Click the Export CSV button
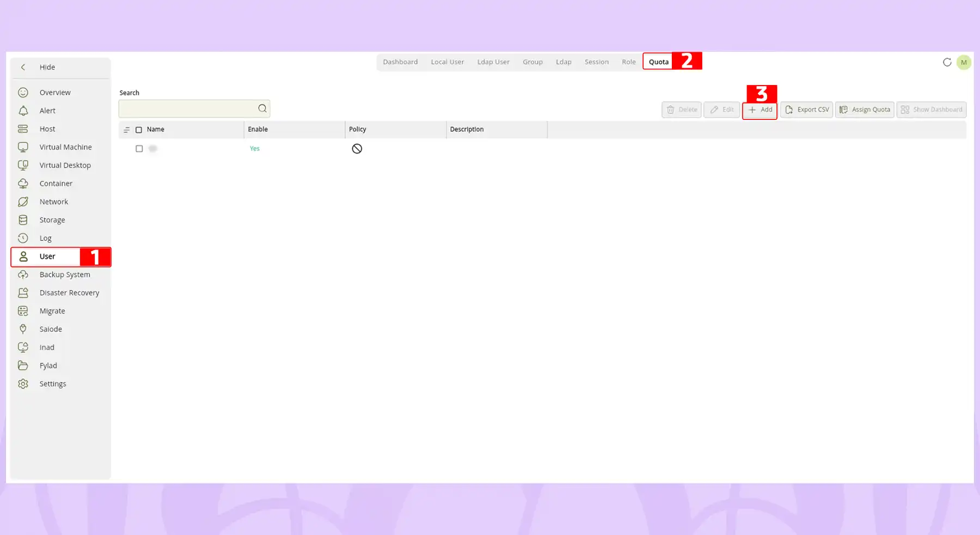The height and width of the screenshot is (535, 980). (806, 110)
